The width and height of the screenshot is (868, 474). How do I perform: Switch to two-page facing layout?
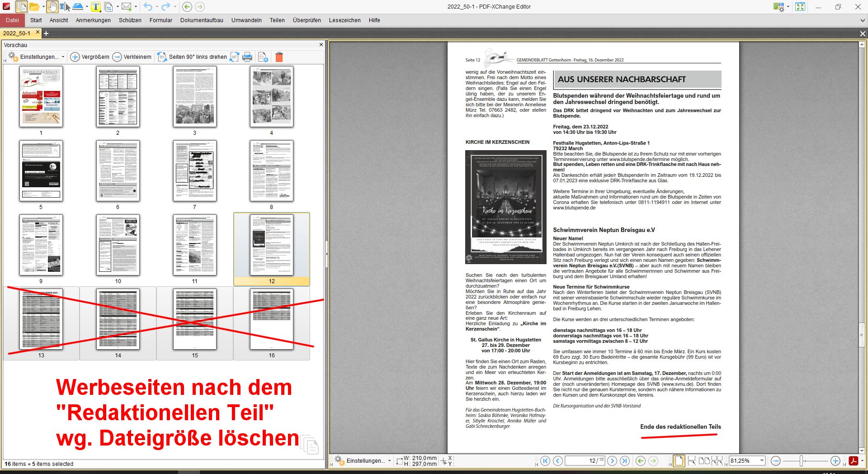pyautogui.click(x=704, y=461)
